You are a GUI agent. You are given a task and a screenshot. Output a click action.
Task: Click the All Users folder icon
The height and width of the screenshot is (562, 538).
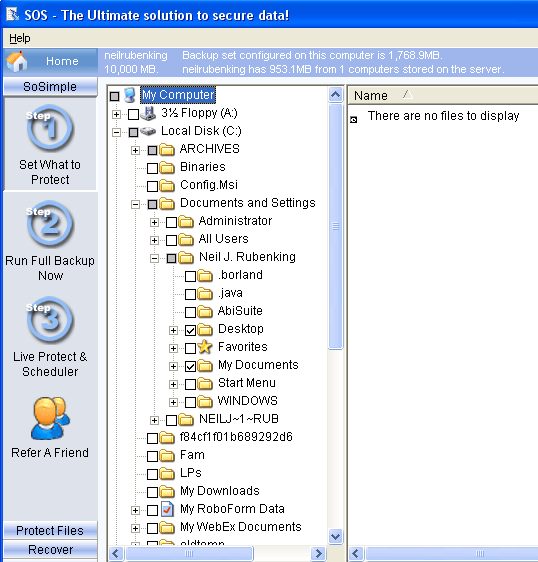pyautogui.click(x=186, y=239)
